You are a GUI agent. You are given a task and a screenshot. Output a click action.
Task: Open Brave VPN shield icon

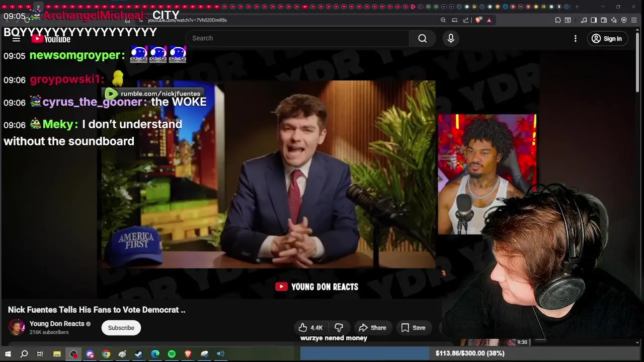tap(624, 20)
